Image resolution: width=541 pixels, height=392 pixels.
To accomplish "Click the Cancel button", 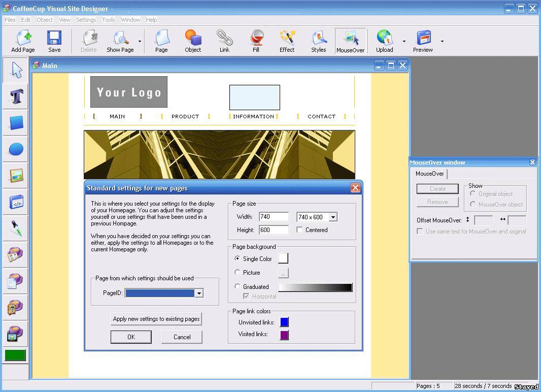I will pos(182,337).
